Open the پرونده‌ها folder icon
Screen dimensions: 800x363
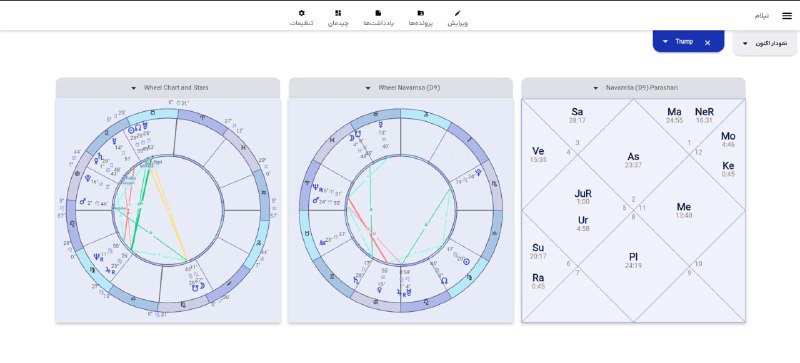coord(420,13)
